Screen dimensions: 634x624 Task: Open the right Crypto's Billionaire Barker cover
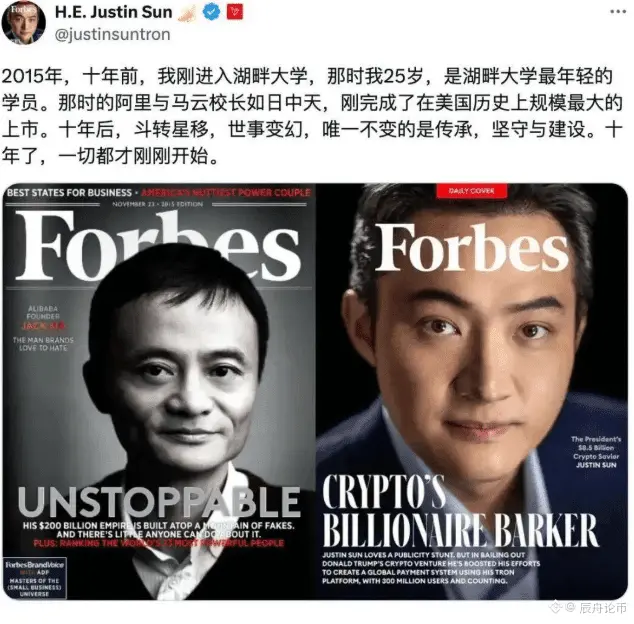point(472,391)
